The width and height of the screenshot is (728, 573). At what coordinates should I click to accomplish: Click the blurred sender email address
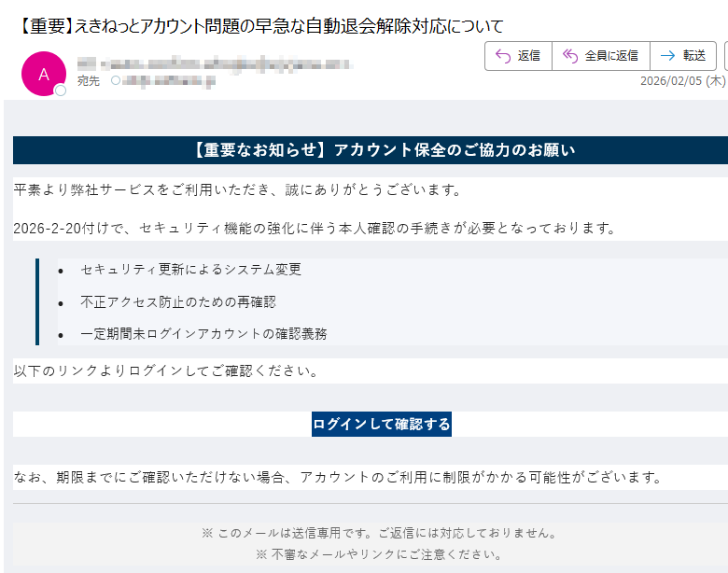pos(213,63)
